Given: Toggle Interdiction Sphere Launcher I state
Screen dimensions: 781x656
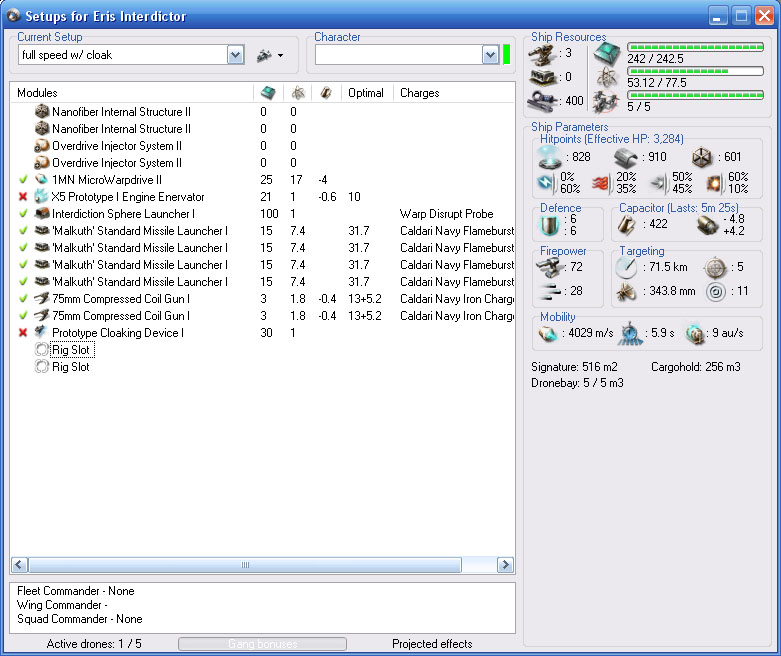Looking at the screenshot, I should tap(23, 213).
